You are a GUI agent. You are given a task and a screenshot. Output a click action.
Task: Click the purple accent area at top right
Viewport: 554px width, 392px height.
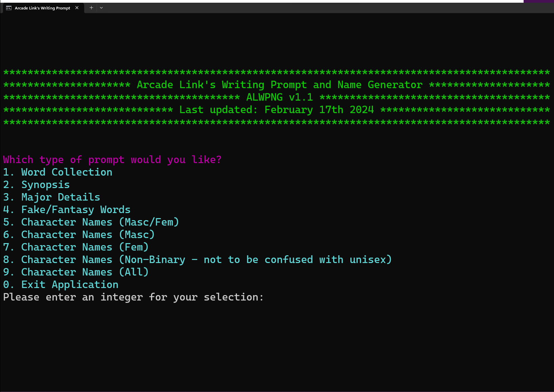(x=539, y=1)
